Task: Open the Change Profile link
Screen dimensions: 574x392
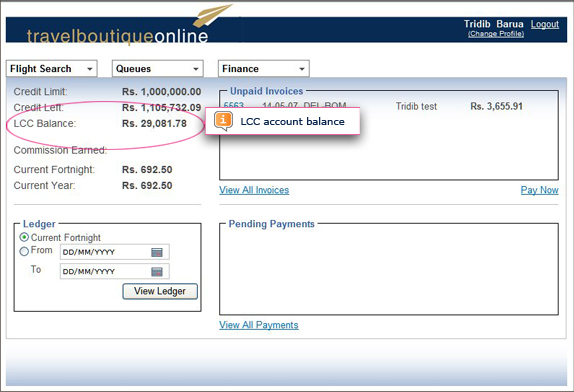Action: coord(496,34)
